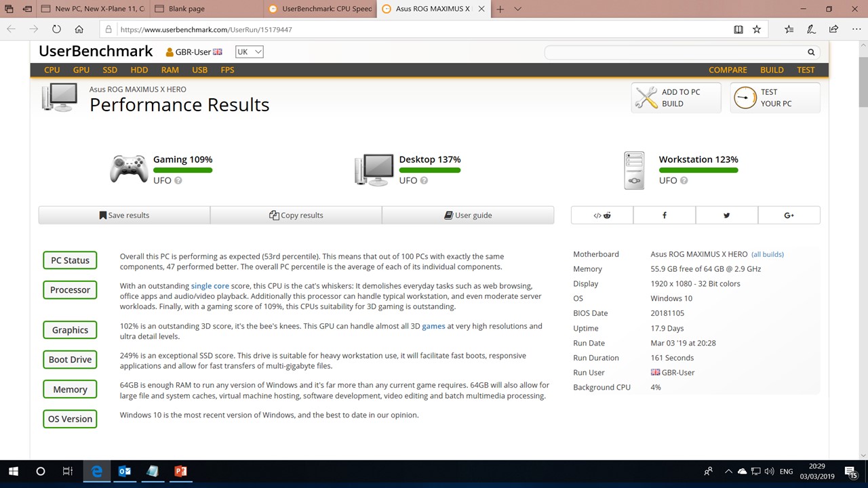The width and height of the screenshot is (868, 488).
Task: Click the Facebook share icon
Action: (664, 215)
